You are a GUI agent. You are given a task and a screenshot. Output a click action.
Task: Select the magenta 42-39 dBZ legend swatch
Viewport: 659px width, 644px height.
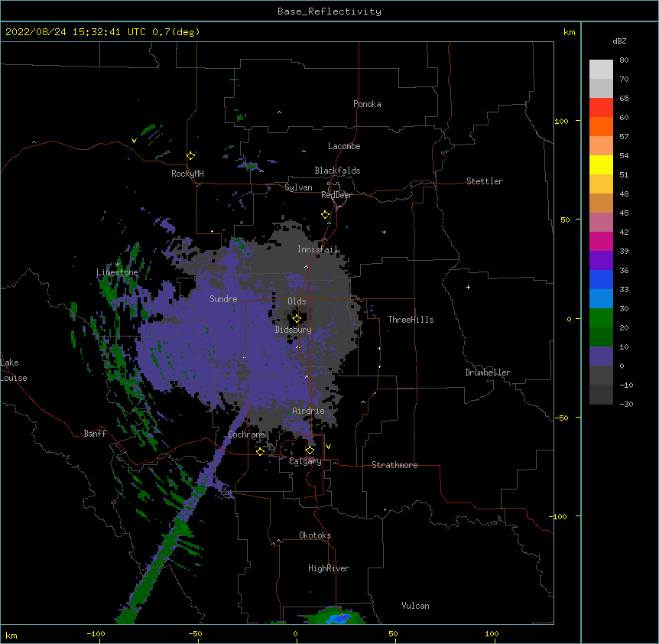click(601, 241)
